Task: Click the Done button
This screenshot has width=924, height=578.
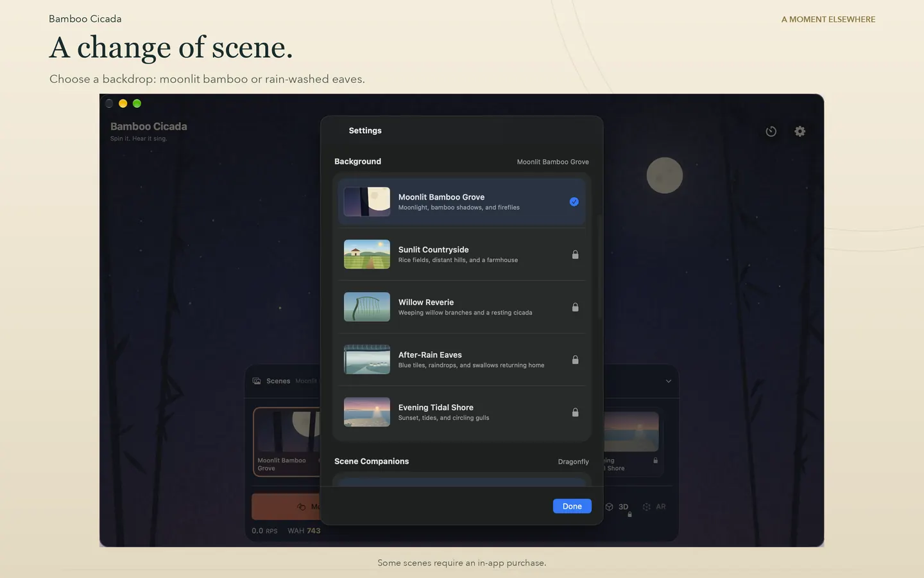Action: pyautogui.click(x=572, y=506)
